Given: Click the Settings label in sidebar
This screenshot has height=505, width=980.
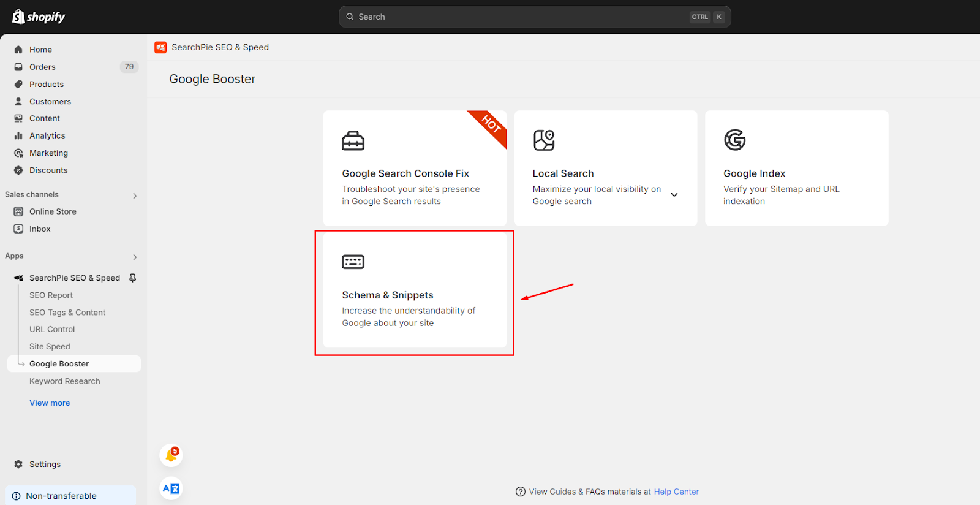Looking at the screenshot, I should pos(45,464).
